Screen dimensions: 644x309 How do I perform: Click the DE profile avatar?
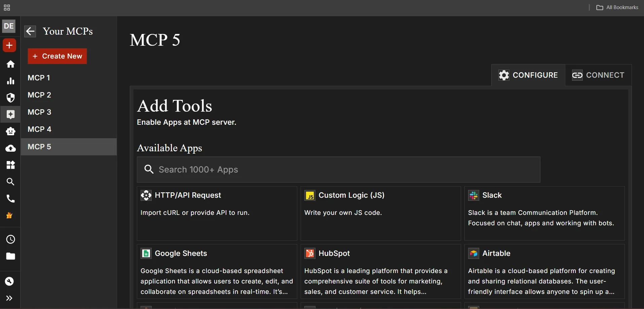9,26
